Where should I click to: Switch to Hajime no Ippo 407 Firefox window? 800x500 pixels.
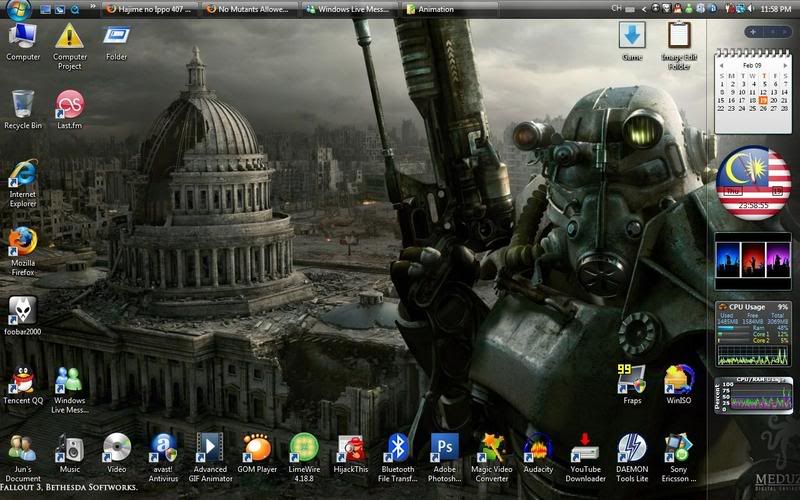151,9
